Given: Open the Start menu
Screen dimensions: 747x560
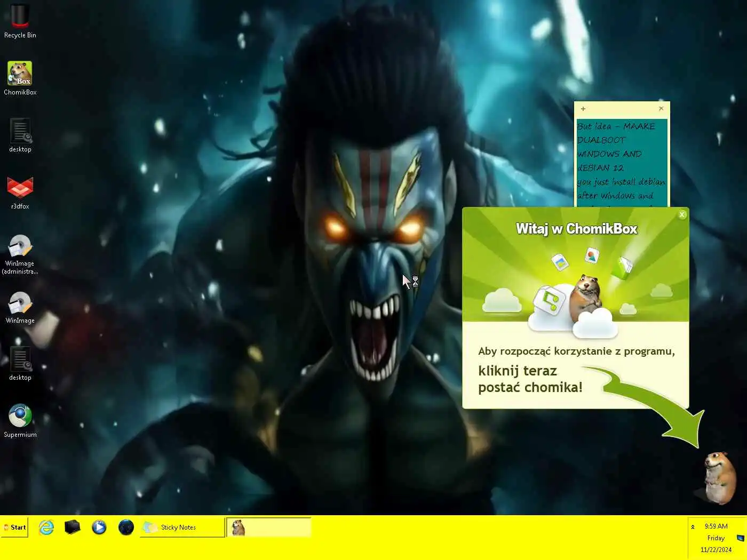Looking at the screenshot, I should (x=14, y=527).
